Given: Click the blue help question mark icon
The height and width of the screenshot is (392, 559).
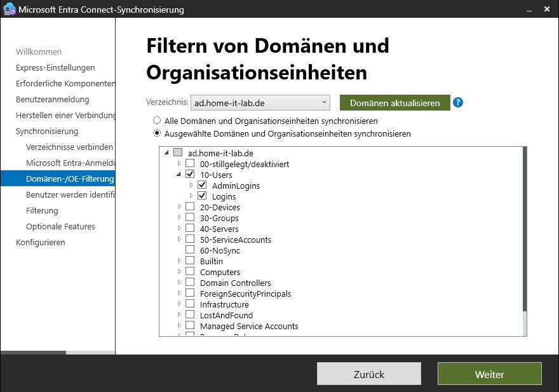Looking at the screenshot, I should coord(458,103).
